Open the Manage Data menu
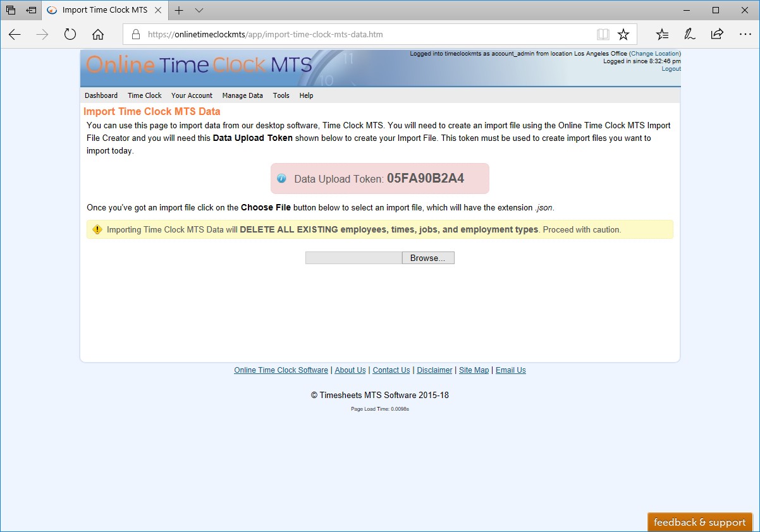This screenshot has height=532, width=760. tap(243, 95)
